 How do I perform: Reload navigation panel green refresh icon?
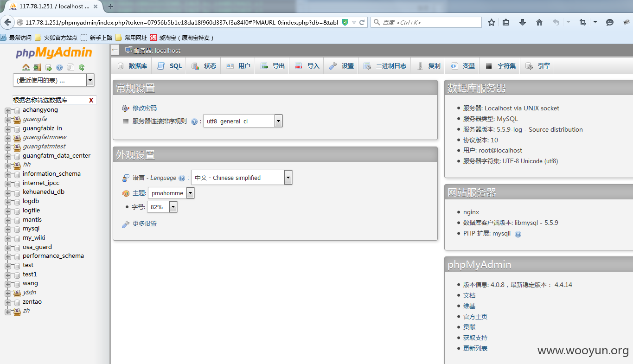(x=82, y=67)
